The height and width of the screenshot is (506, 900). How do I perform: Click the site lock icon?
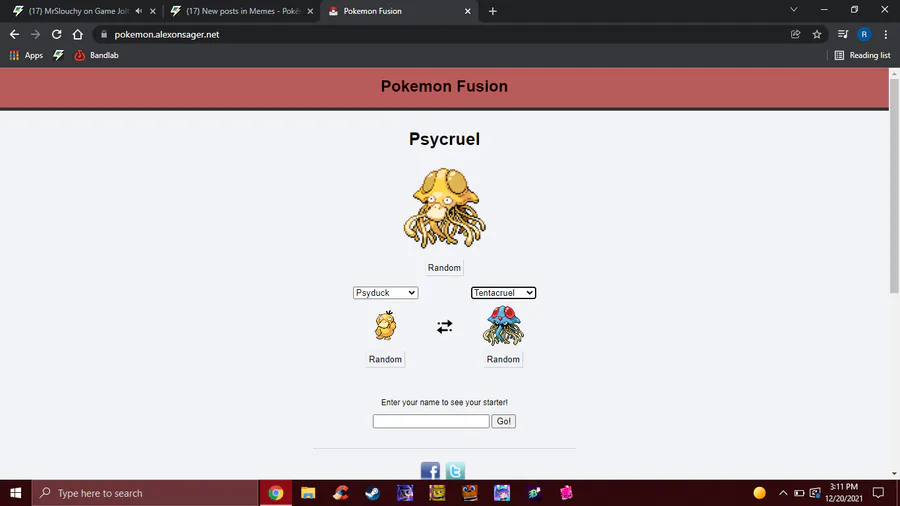click(x=104, y=34)
